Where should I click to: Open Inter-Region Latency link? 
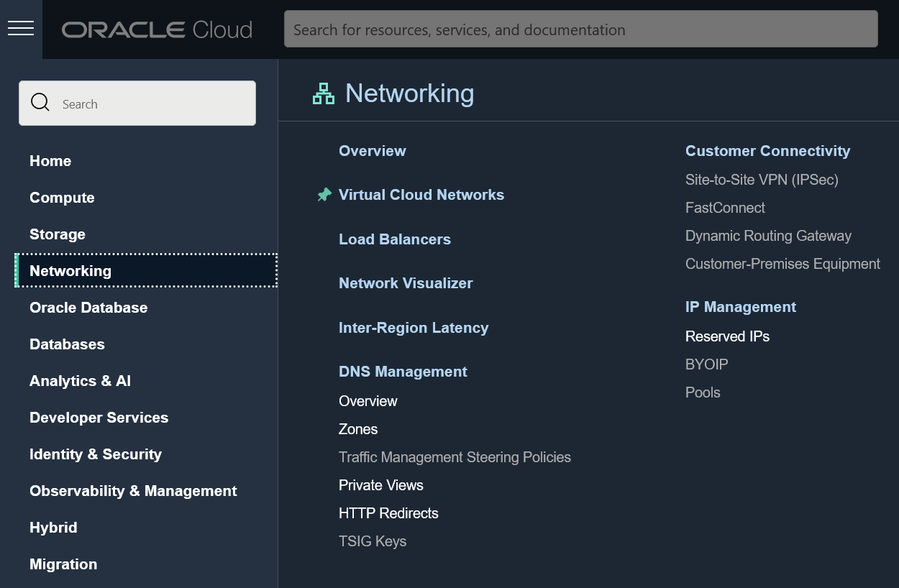[414, 328]
